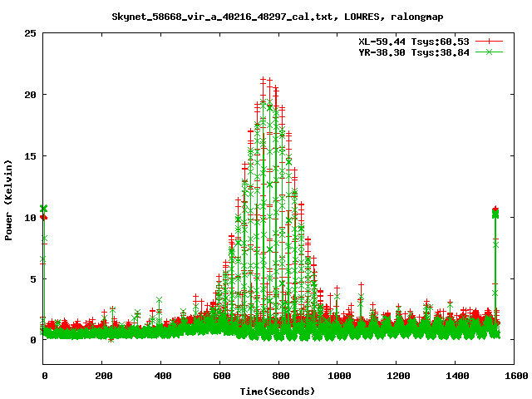Click the red plus legend sample line
This screenshot has width=532, height=399.
point(489,42)
